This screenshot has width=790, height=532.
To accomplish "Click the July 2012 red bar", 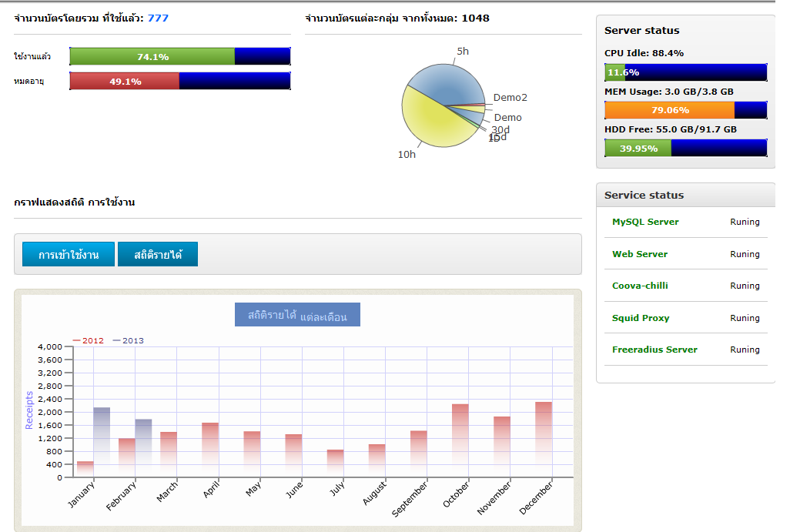I will point(336,463).
